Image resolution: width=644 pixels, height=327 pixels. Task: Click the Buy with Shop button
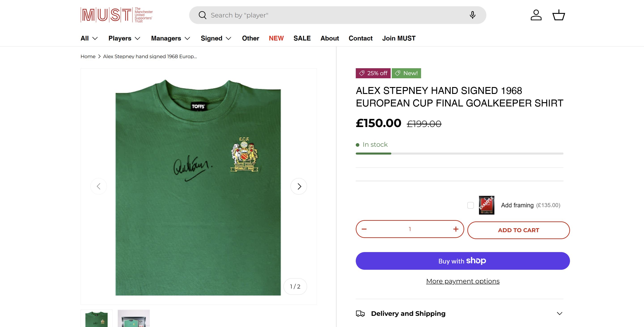[x=463, y=261]
